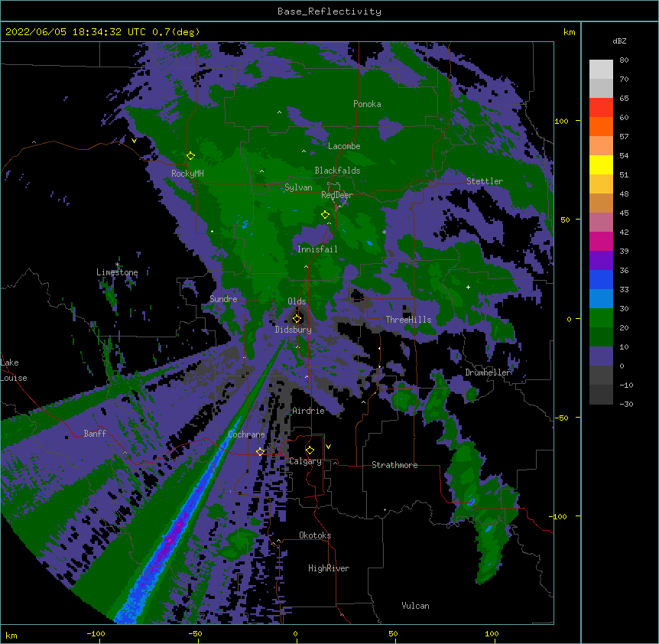This screenshot has width=659, height=644.
Task: Click the Okotoks label
Action: (x=315, y=535)
